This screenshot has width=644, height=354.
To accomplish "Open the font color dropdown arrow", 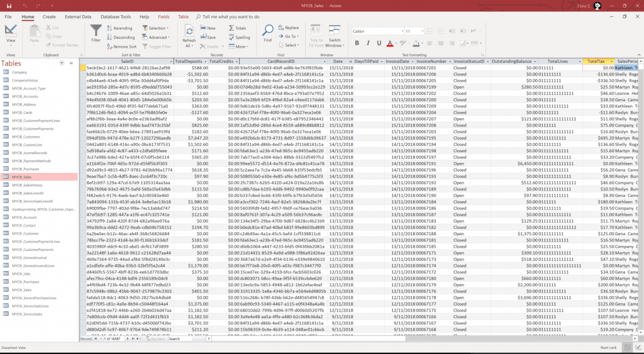I will (x=396, y=43).
